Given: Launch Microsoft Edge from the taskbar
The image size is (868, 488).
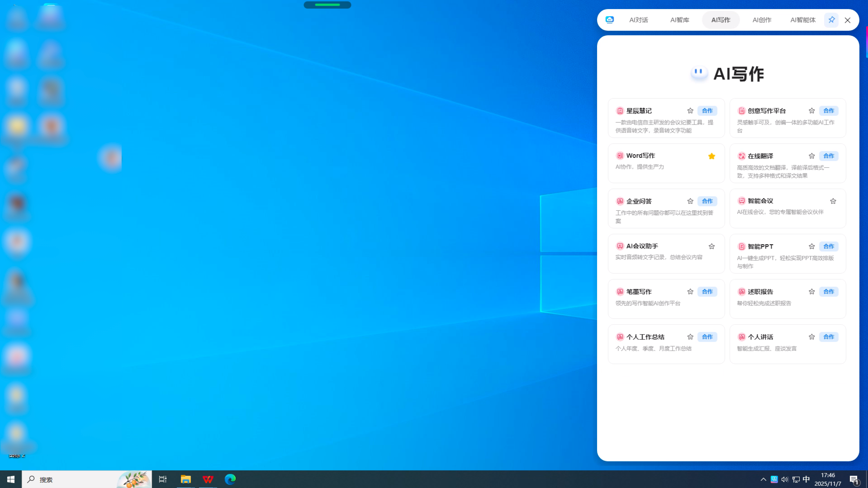Looking at the screenshot, I should click(230, 479).
